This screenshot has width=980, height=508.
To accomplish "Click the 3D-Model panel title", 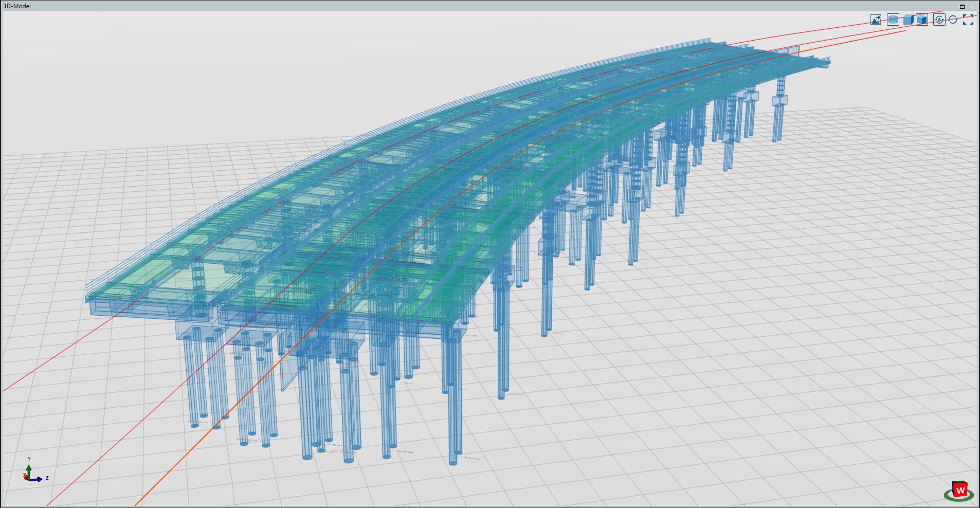I will tap(17, 6).
